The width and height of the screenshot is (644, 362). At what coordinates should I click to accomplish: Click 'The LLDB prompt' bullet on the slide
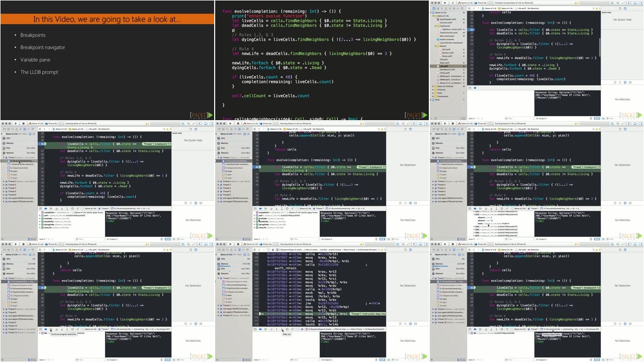pos(39,72)
